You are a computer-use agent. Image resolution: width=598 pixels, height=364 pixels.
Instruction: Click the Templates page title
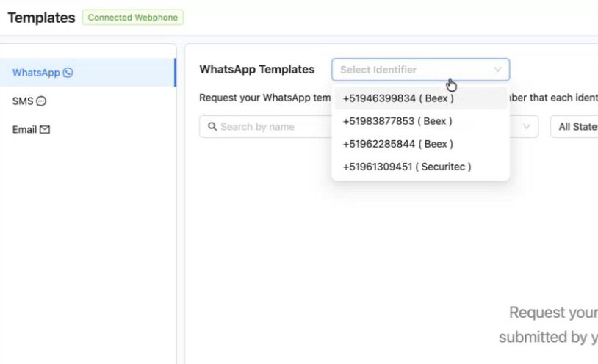[41, 18]
